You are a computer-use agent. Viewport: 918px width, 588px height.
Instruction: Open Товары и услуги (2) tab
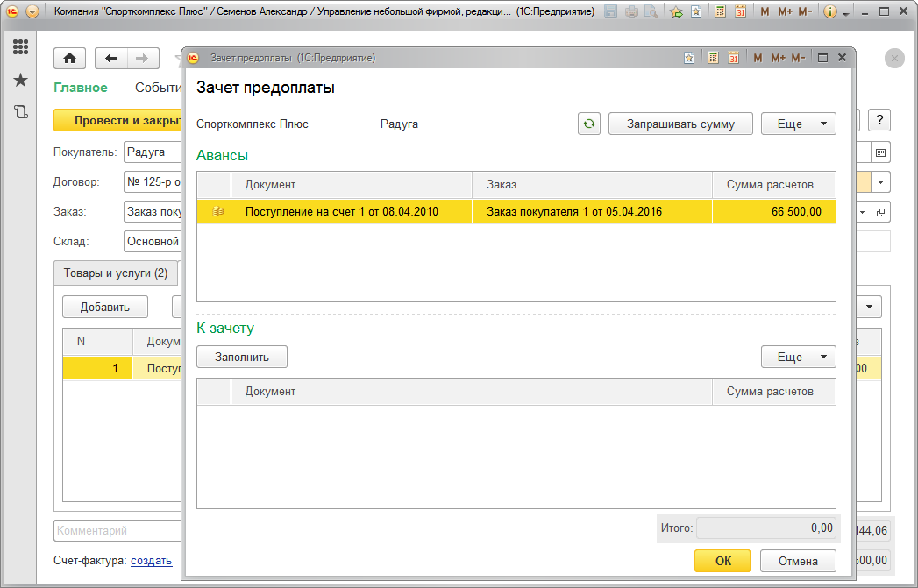point(116,273)
